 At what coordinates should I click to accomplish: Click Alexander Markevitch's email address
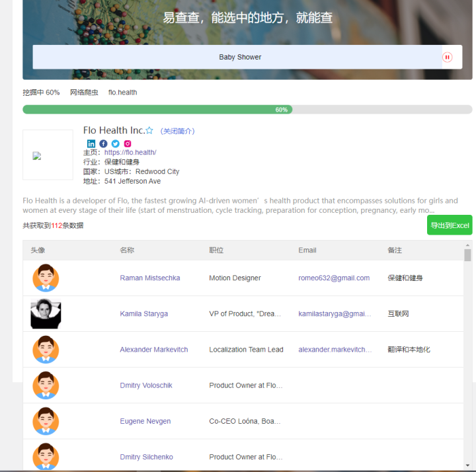[x=335, y=350]
